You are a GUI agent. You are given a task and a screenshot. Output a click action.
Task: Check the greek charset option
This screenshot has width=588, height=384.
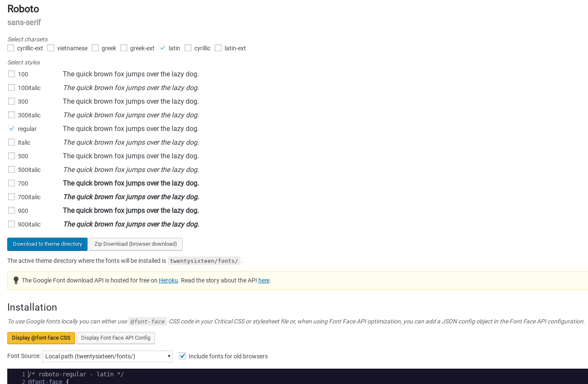pyautogui.click(x=95, y=48)
